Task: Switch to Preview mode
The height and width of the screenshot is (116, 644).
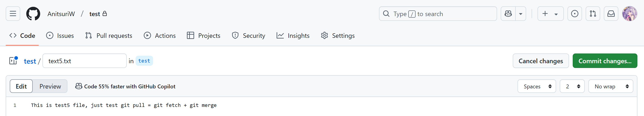Action: click(x=50, y=86)
